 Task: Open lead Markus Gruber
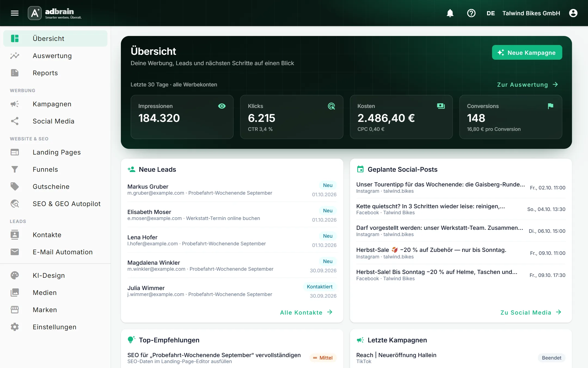point(232,189)
